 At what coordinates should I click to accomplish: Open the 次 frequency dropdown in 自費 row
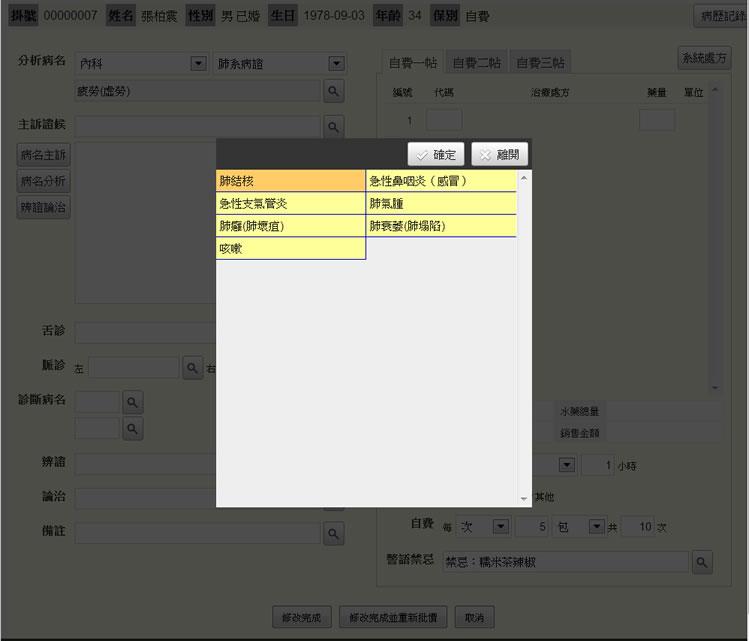point(500,526)
